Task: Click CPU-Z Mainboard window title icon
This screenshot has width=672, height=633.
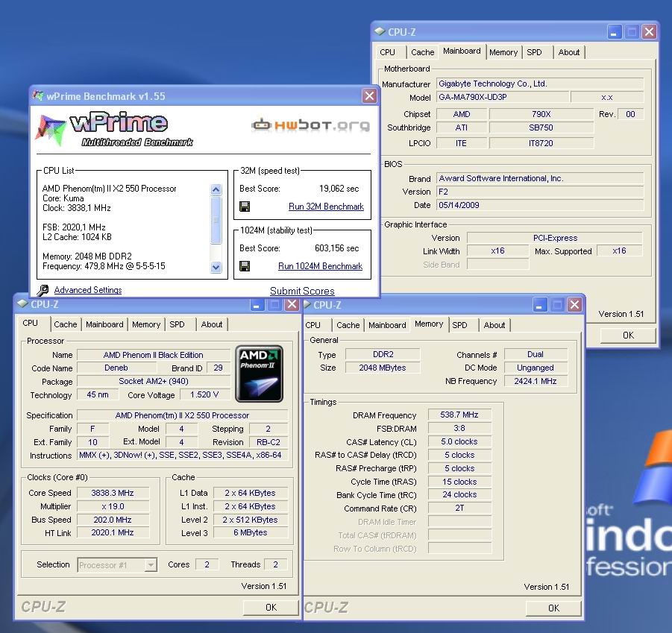Action: (380, 31)
